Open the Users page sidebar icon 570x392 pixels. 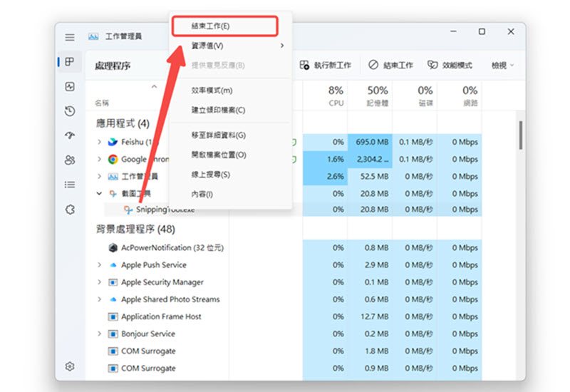point(70,160)
